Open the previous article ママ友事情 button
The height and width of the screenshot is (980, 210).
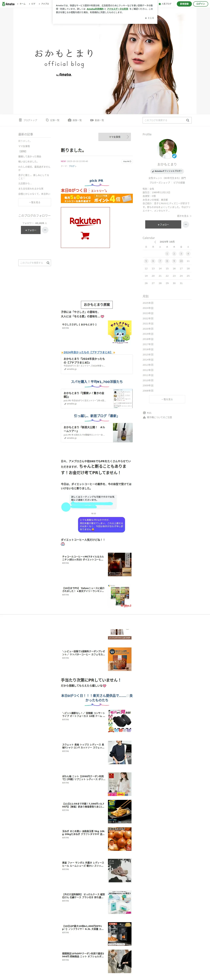point(114,137)
